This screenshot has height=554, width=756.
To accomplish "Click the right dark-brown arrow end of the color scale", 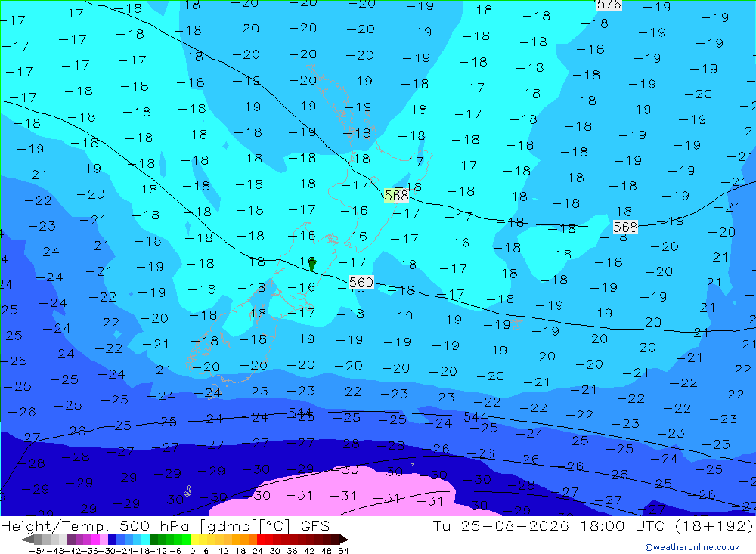I will [x=344, y=540].
